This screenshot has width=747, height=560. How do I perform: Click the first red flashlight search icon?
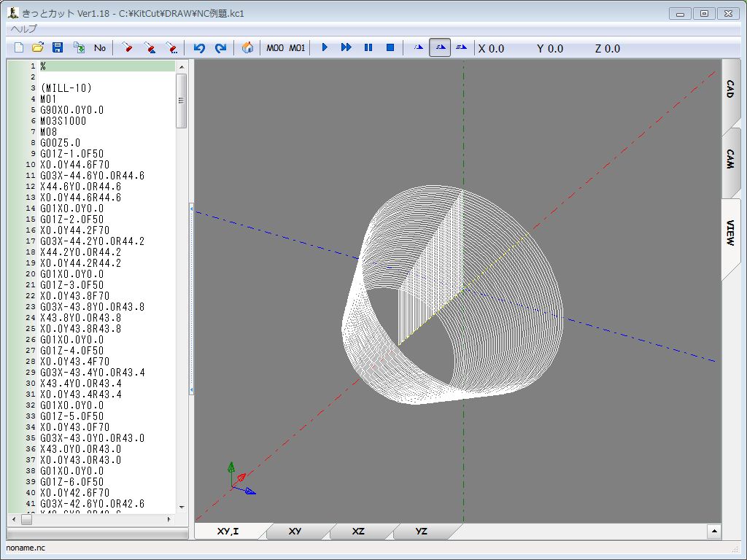click(x=127, y=47)
